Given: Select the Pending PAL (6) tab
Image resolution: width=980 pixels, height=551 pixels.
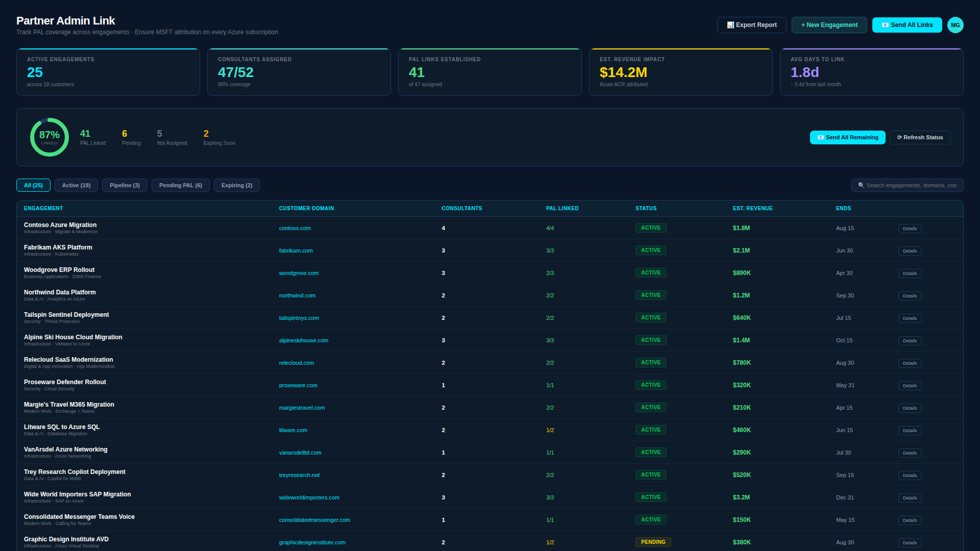Looking at the screenshot, I should click(180, 185).
